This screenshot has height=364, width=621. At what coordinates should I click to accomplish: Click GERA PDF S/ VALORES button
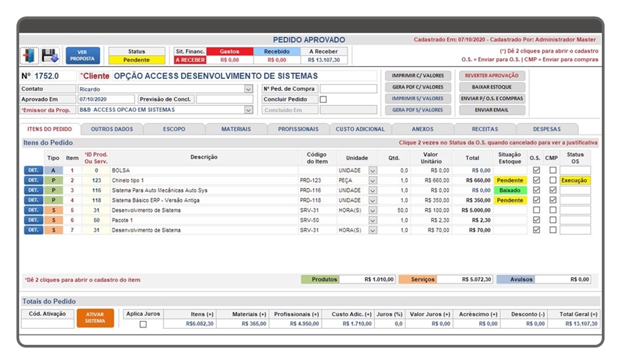pyautogui.click(x=418, y=110)
